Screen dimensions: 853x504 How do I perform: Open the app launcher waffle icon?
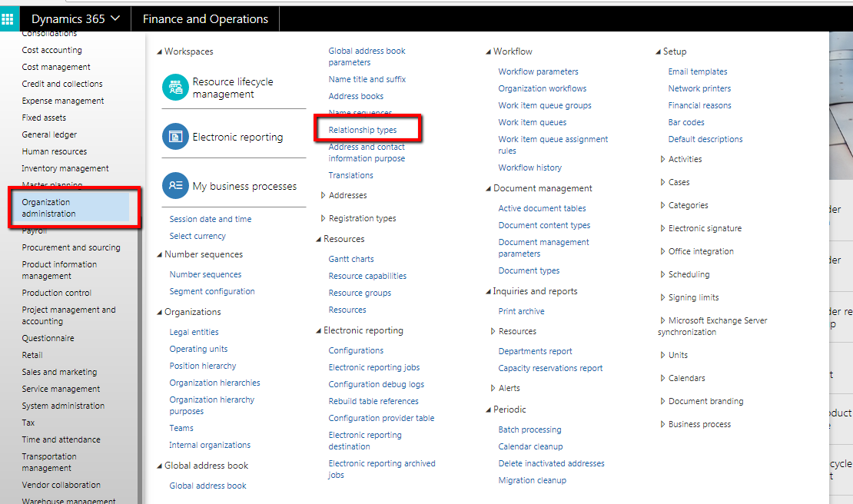(x=8, y=18)
